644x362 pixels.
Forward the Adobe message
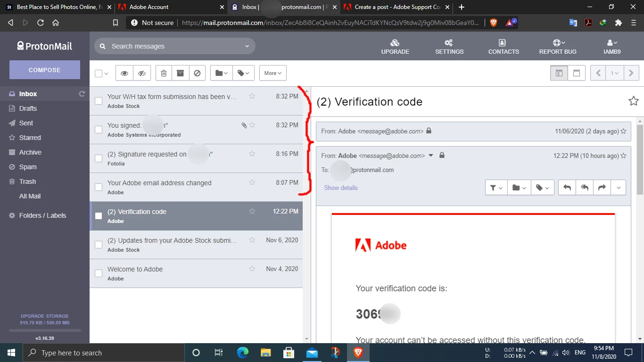pos(602,188)
